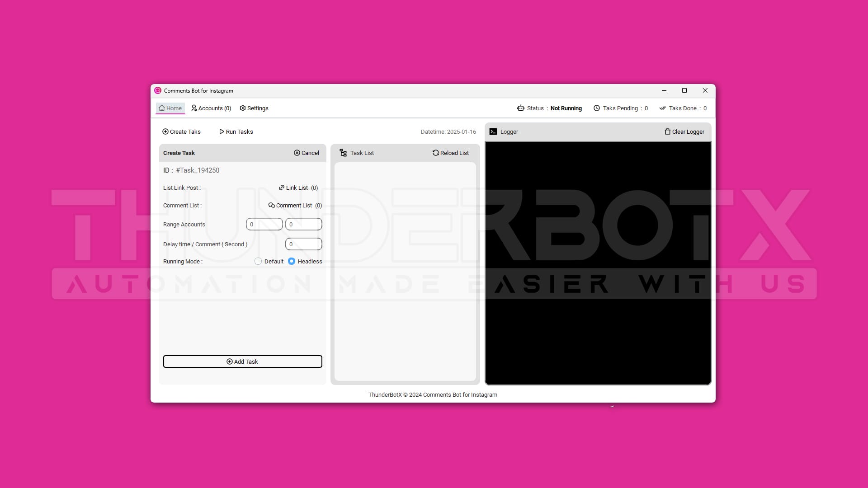
Task: Open the Settings tab
Action: [x=254, y=108]
